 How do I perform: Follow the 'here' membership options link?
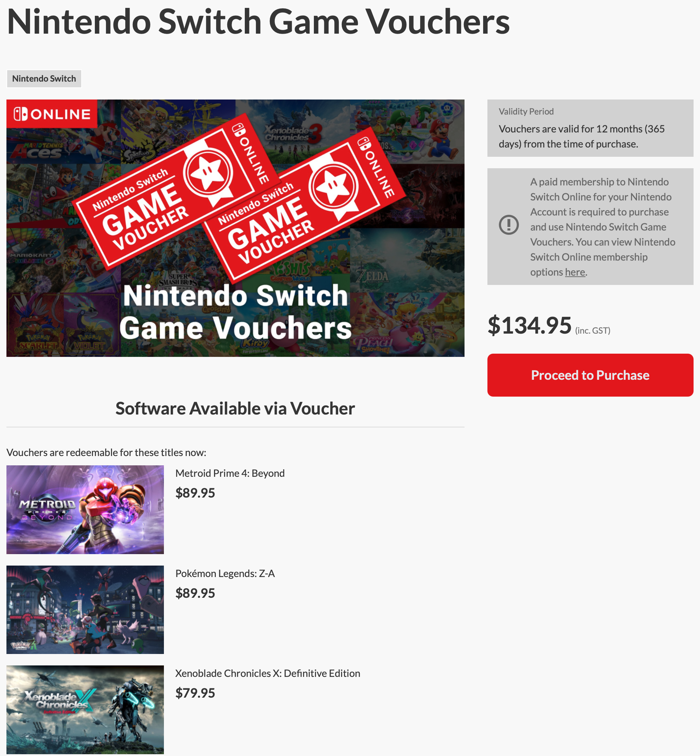tap(575, 272)
